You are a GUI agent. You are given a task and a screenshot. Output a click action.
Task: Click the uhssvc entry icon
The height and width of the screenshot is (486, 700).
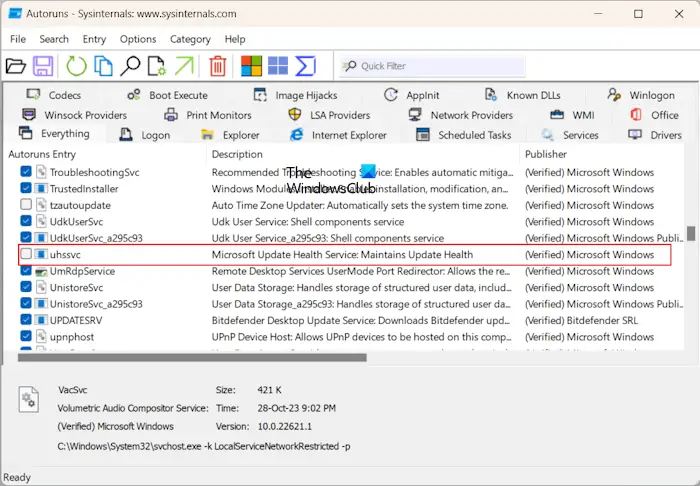pos(41,254)
